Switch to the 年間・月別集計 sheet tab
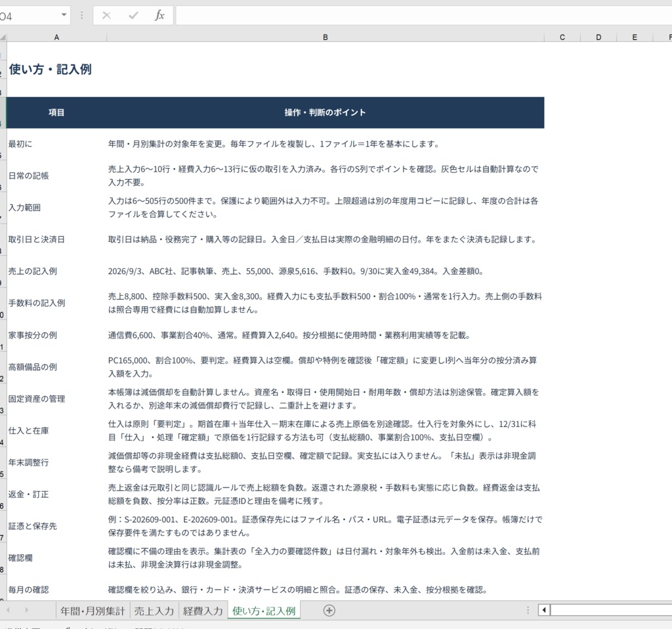The image size is (672, 629). 93,611
